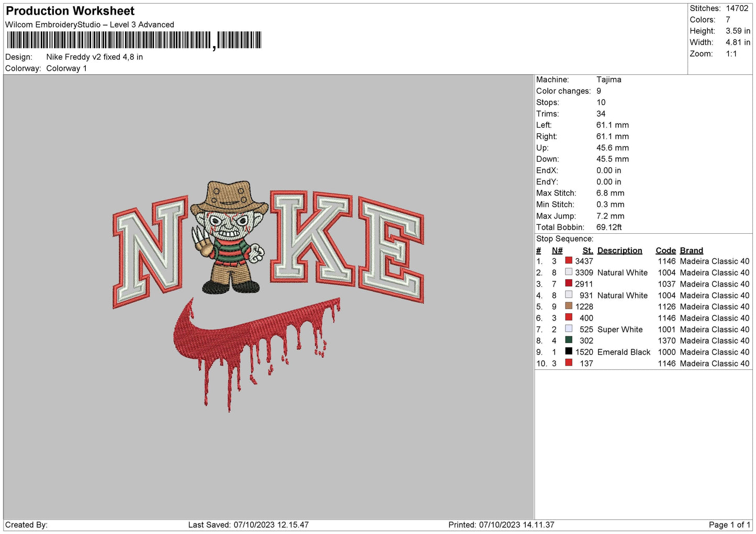This screenshot has height=534, width=756.
Task: Click the red swatch for stop 1 (3437)
Action: click(569, 260)
